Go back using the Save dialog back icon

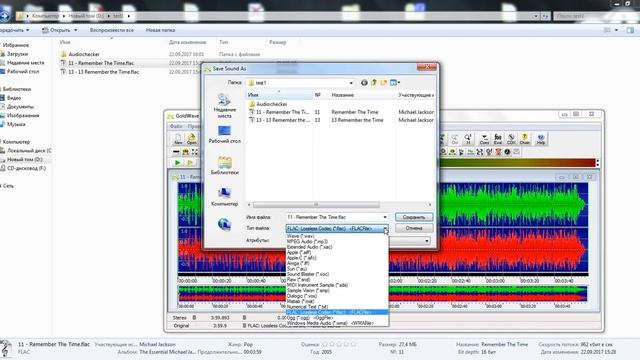364,83
